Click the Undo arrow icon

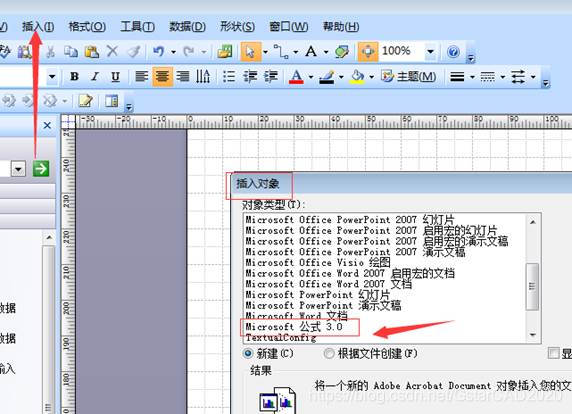coord(158,51)
